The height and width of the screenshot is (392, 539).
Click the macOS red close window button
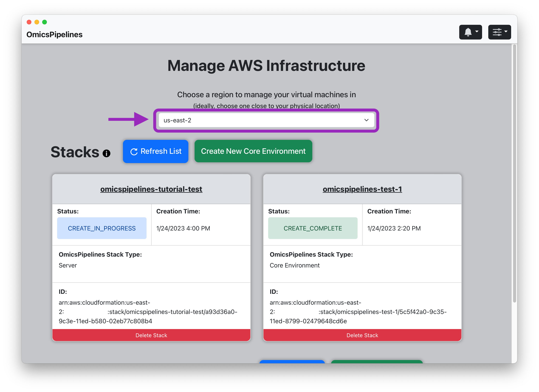[x=29, y=22]
